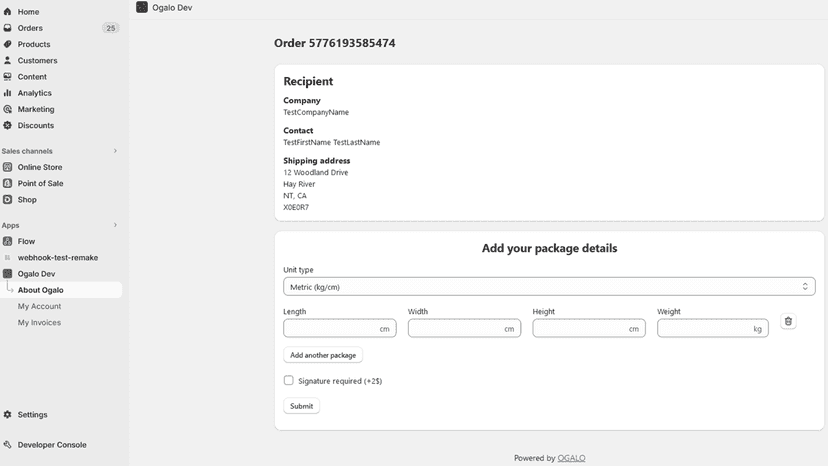Viewport: 828px width, 466px height.
Task: Open Home in the sidebar
Action: coord(29,12)
